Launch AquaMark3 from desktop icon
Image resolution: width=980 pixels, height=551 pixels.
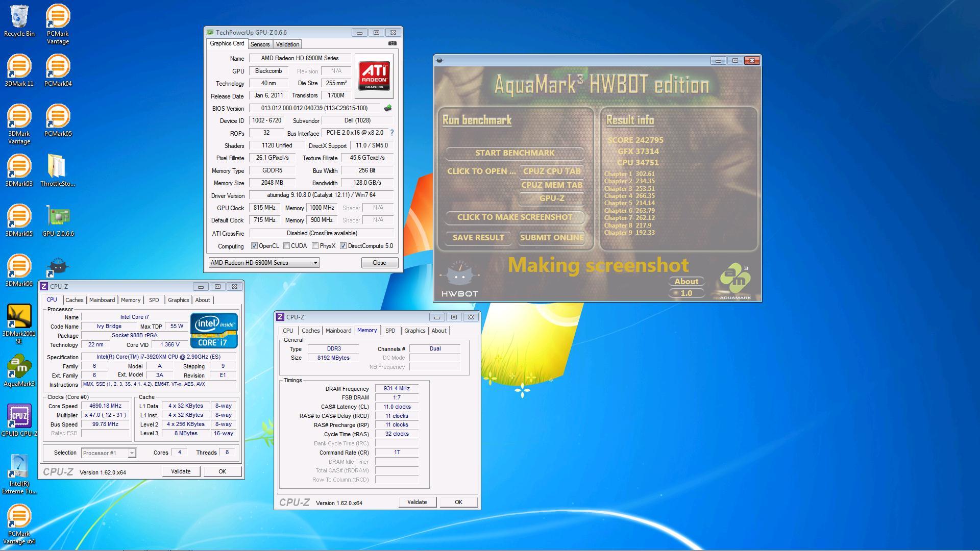[x=19, y=370]
